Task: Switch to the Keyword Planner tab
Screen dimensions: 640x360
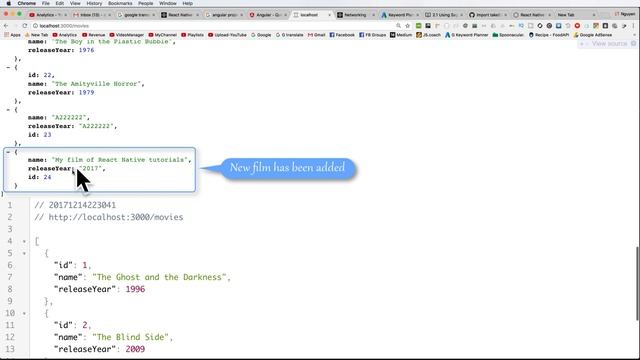Action: pos(399,15)
